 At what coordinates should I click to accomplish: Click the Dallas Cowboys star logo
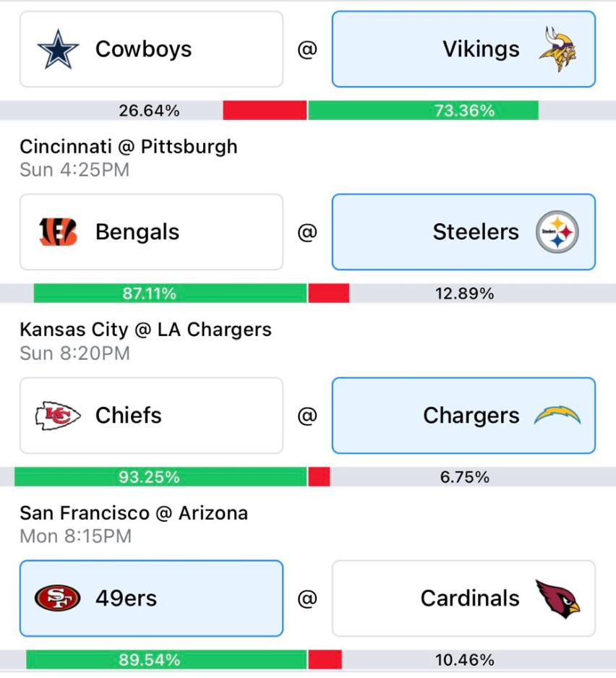tap(58, 49)
